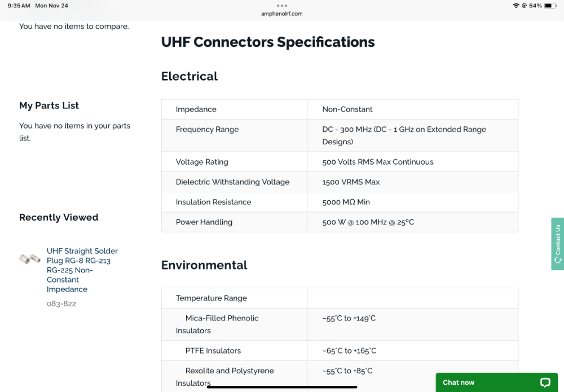Click the Frequency Range value cell
The width and height of the screenshot is (564, 392).
(404, 135)
